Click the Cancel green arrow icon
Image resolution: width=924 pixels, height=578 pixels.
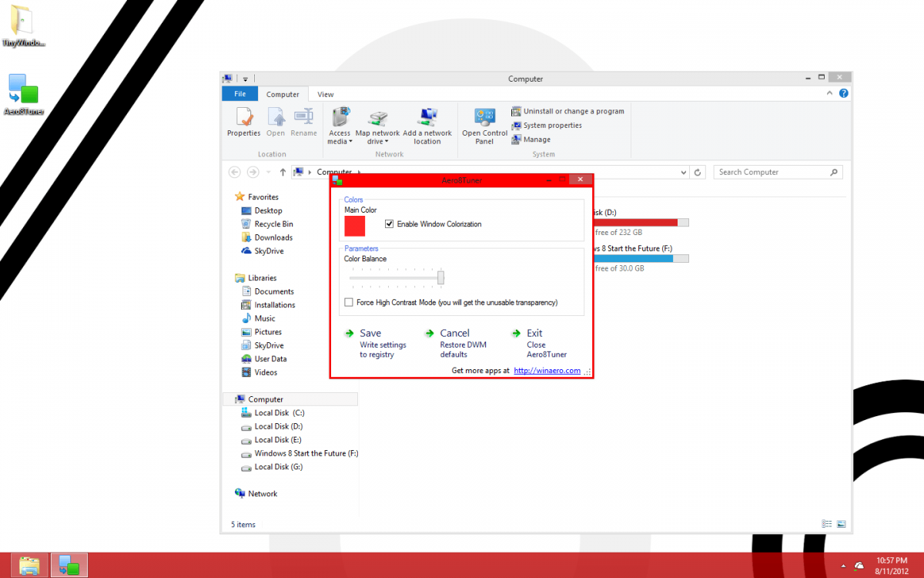(x=430, y=334)
